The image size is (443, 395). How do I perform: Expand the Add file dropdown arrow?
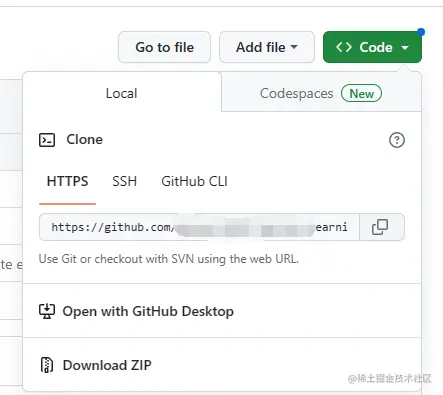[294, 47]
